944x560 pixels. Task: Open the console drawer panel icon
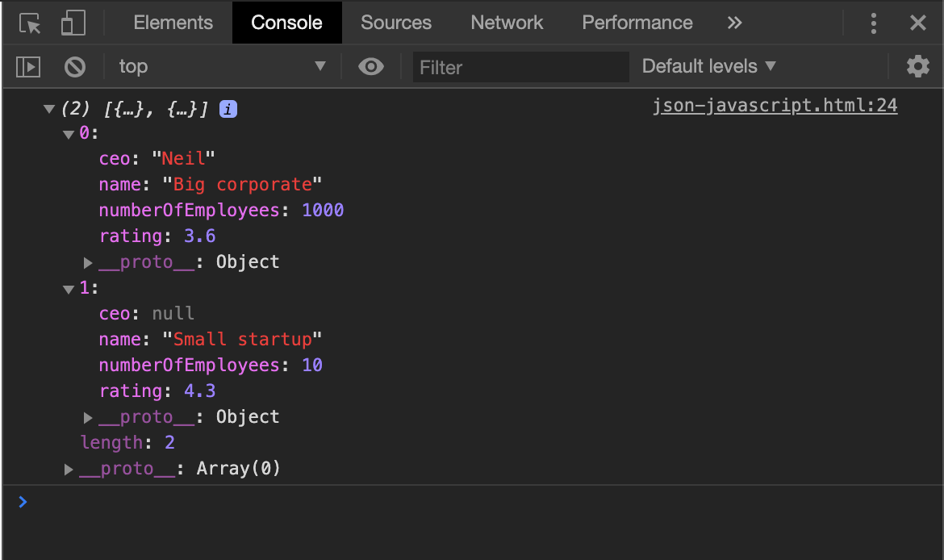[27, 66]
